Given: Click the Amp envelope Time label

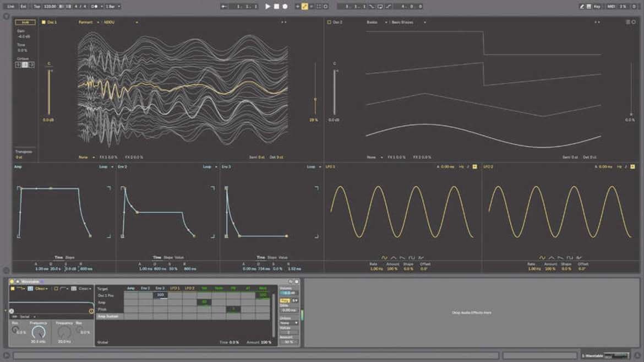Looking at the screenshot, I should click(x=59, y=257).
